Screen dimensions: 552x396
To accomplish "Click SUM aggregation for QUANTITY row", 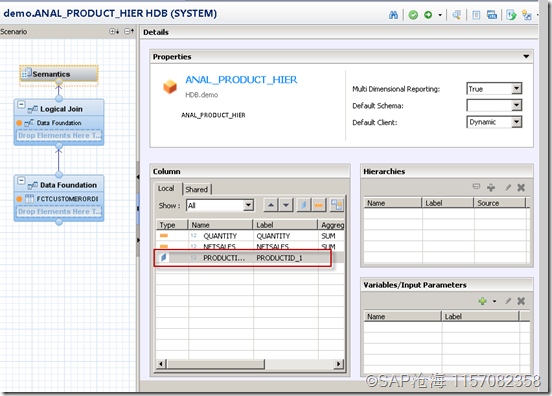I will pos(328,236).
